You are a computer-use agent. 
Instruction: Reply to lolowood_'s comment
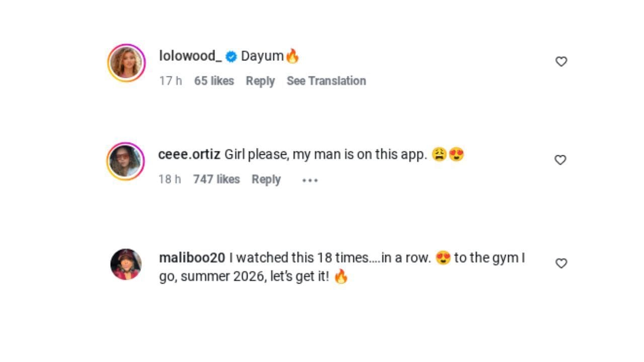coord(260,80)
